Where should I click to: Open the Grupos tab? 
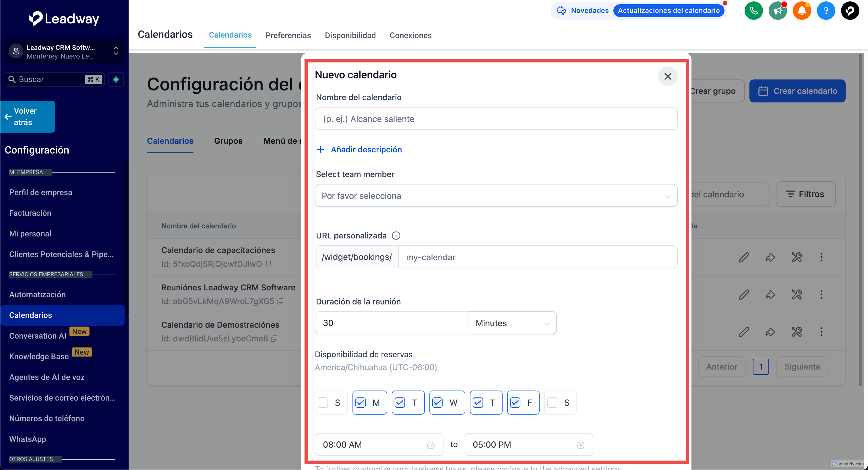point(228,141)
